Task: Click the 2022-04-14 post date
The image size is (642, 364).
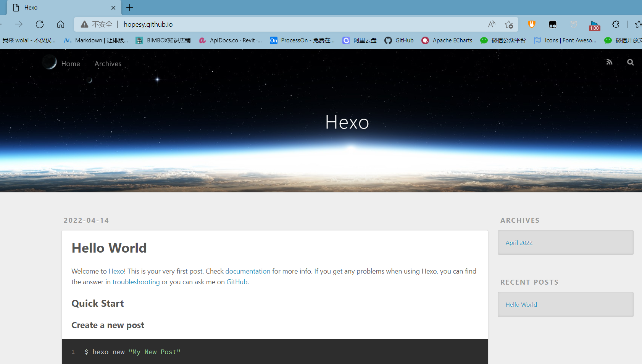Action: (86, 221)
